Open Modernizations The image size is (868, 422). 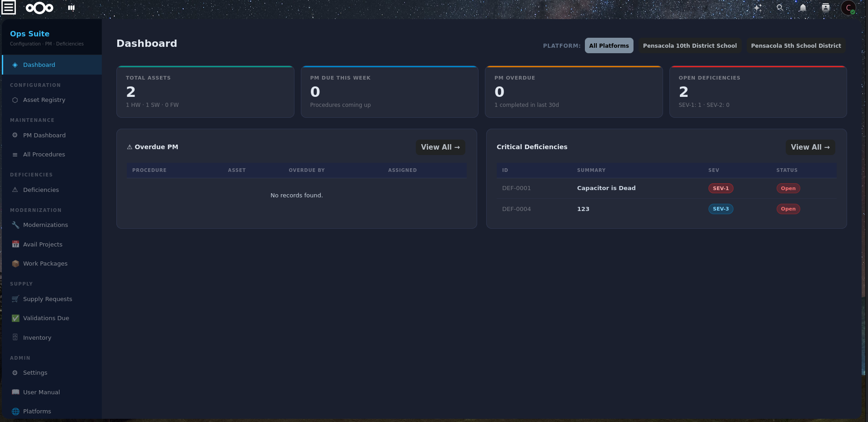pyautogui.click(x=52, y=225)
